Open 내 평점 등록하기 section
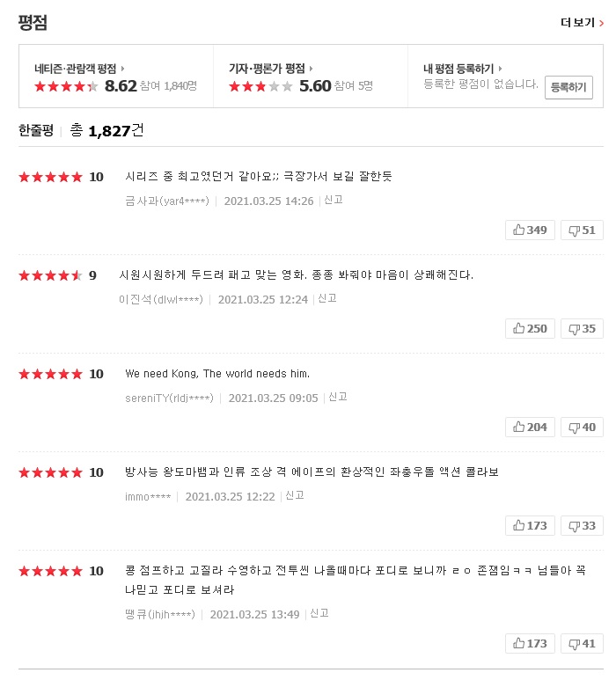616x680 pixels. click(462, 69)
